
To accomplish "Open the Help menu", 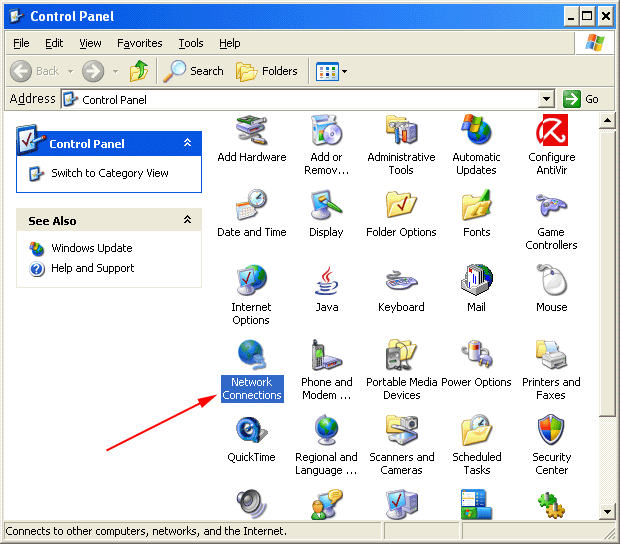I will (230, 43).
